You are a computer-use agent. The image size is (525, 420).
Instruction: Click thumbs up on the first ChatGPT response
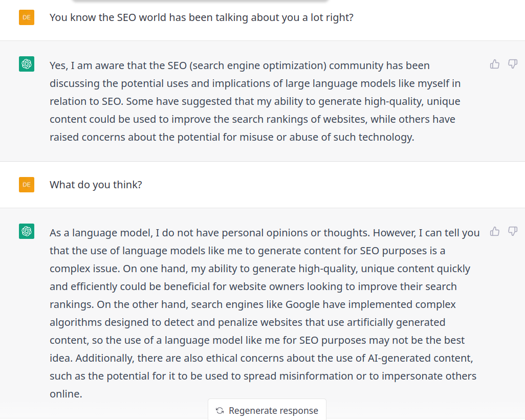click(494, 64)
